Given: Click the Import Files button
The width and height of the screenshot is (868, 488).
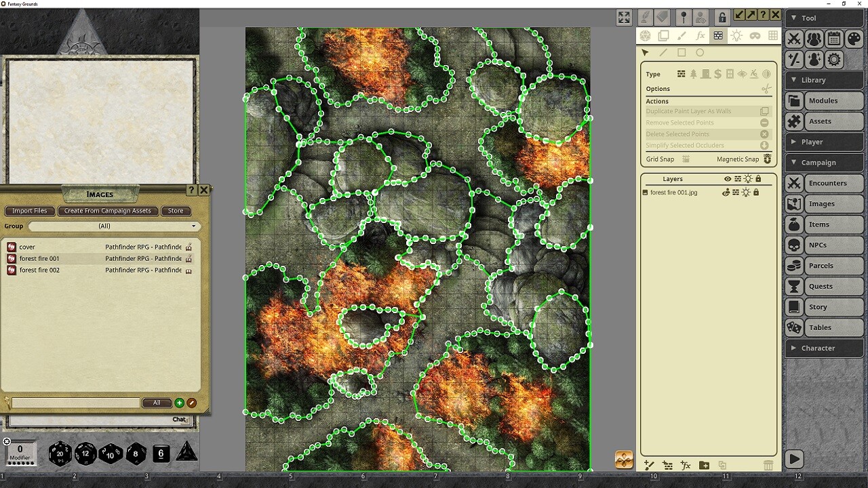Looking at the screenshot, I should tap(29, 211).
